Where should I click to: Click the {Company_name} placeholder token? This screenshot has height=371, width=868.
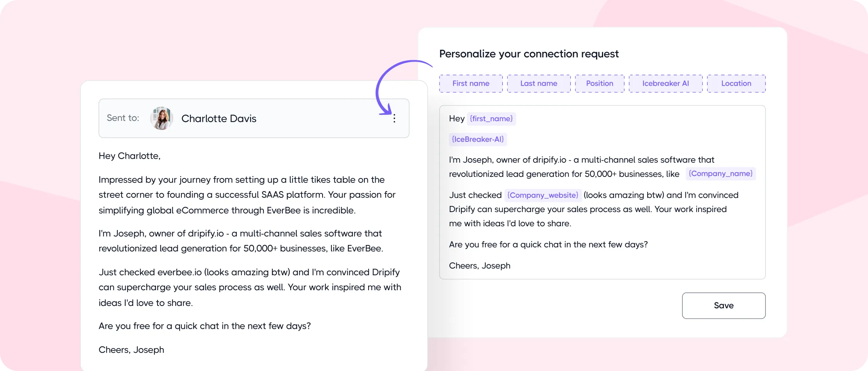click(721, 174)
